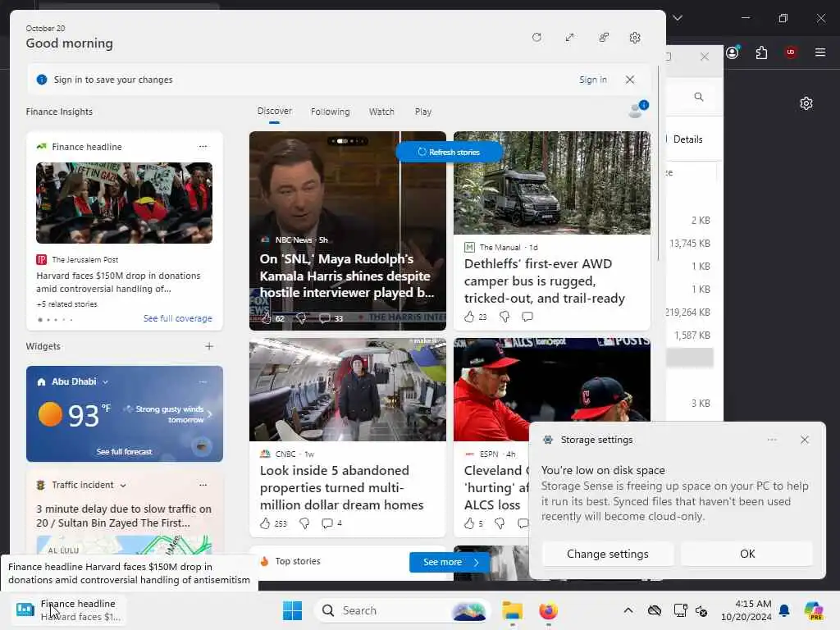Screen dimensions: 840x630
Task: Click the widgets board scrollbar
Action: (x=658, y=163)
